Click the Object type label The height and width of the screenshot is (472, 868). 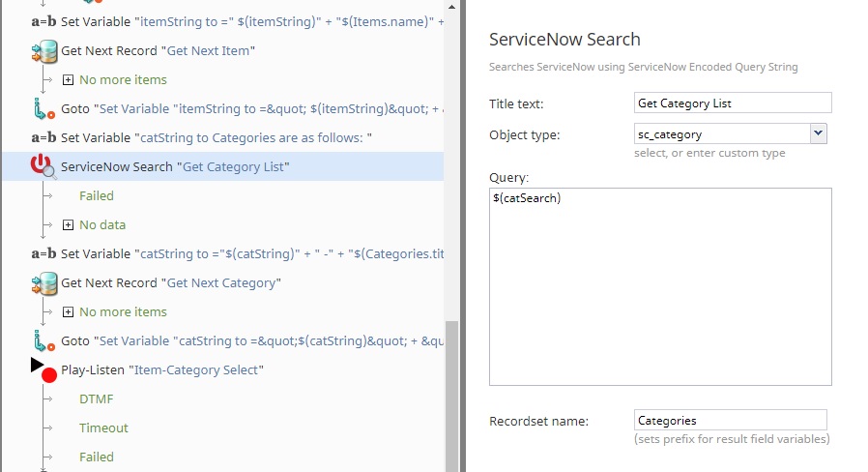coord(524,135)
